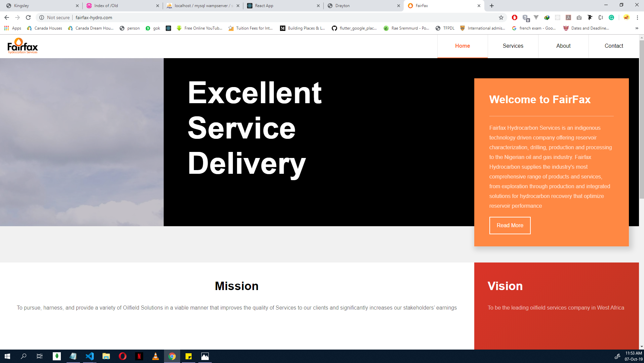644x363 pixels.
Task: Expand the hidden bookmarks overflow chevron
Action: [x=637, y=28]
